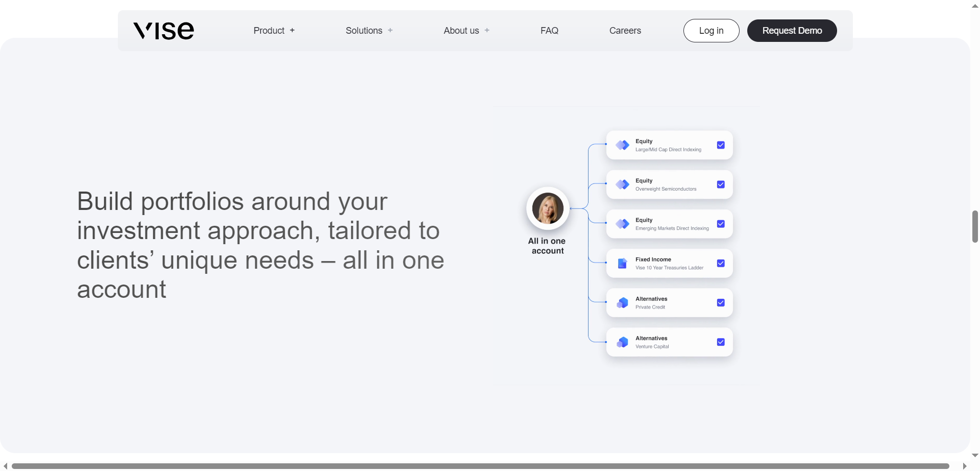
Task: Go to the Careers page
Action: point(625,30)
